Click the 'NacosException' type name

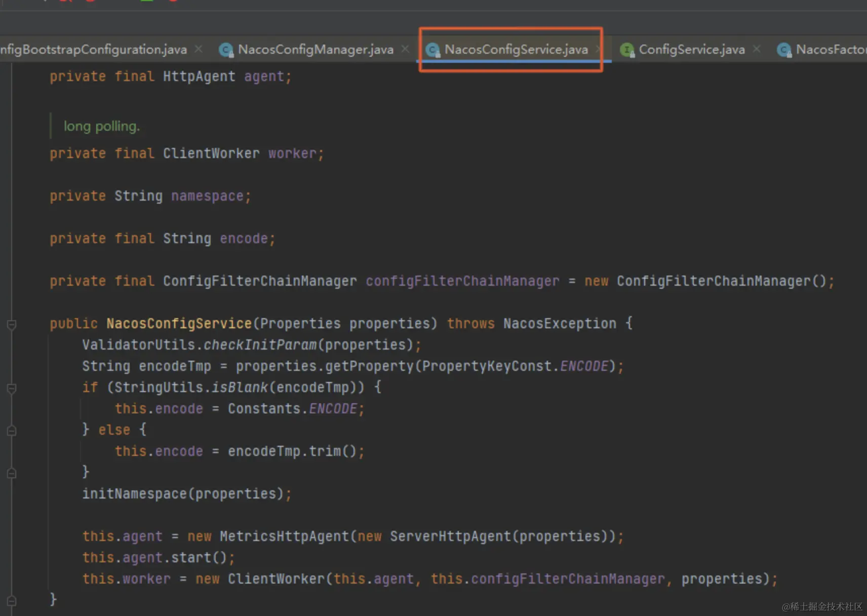560,324
